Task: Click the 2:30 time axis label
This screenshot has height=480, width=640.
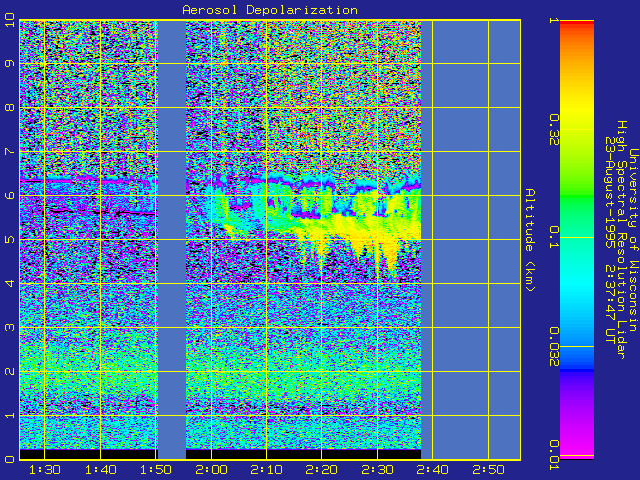Action: click(x=377, y=470)
